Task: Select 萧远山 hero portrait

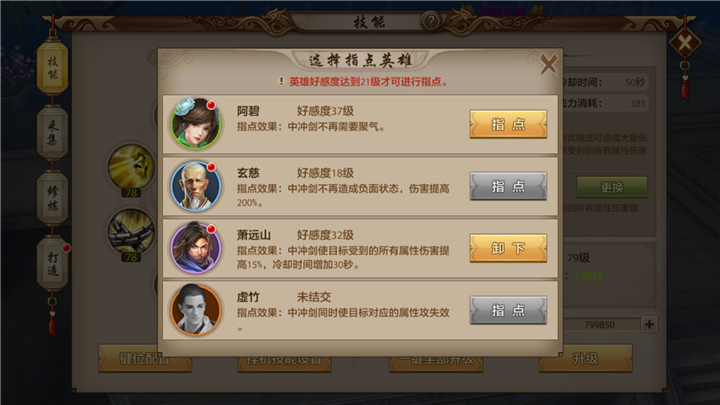Action: 196,248
